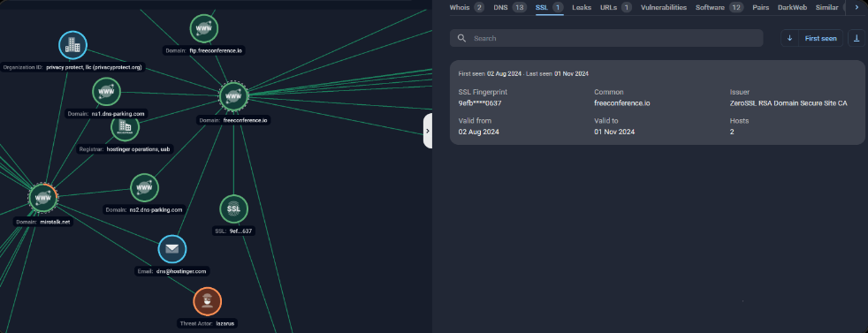Switch to the Software tab
The height and width of the screenshot is (333, 868).
tap(720, 7)
